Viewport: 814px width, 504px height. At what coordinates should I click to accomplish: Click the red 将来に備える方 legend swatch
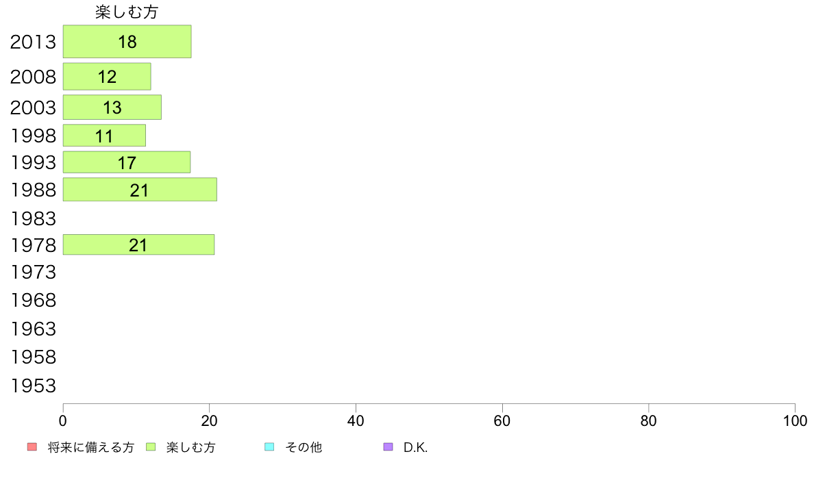pos(32,447)
